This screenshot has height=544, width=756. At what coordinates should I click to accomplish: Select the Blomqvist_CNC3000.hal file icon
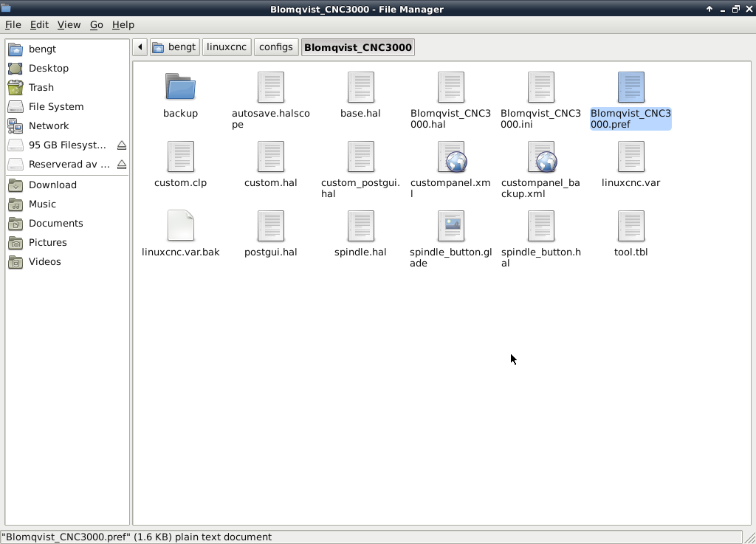tap(451, 87)
